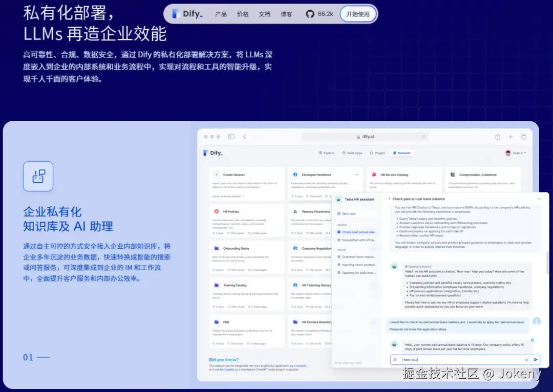Click the HR Contact Directory folder icon
This screenshot has width=553, height=392.
(295, 322)
